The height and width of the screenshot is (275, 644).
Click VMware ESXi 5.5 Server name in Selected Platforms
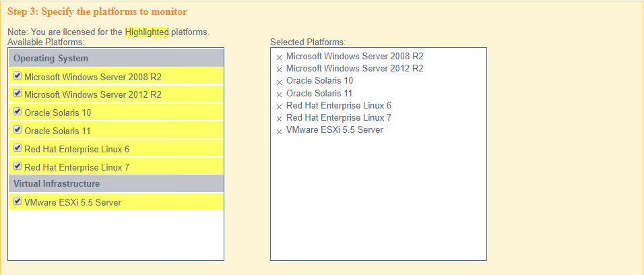[x=334, y=130]
